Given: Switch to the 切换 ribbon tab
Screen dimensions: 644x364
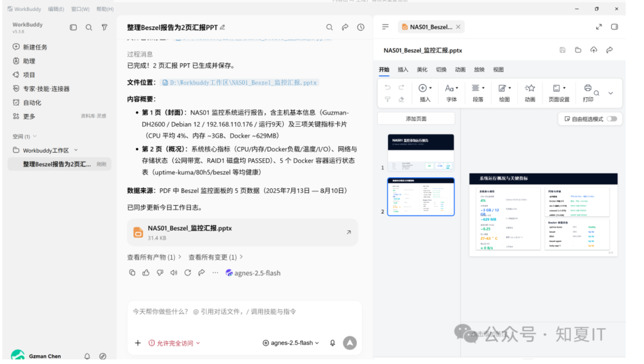Looking at the screenshot, I should click(441, 70).
